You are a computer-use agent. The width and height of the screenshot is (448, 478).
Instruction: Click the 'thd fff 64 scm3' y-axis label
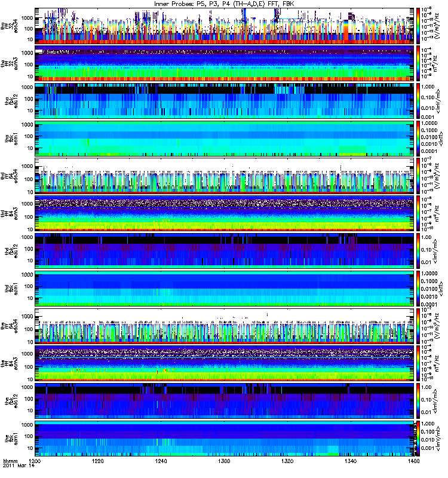(10, 213)
